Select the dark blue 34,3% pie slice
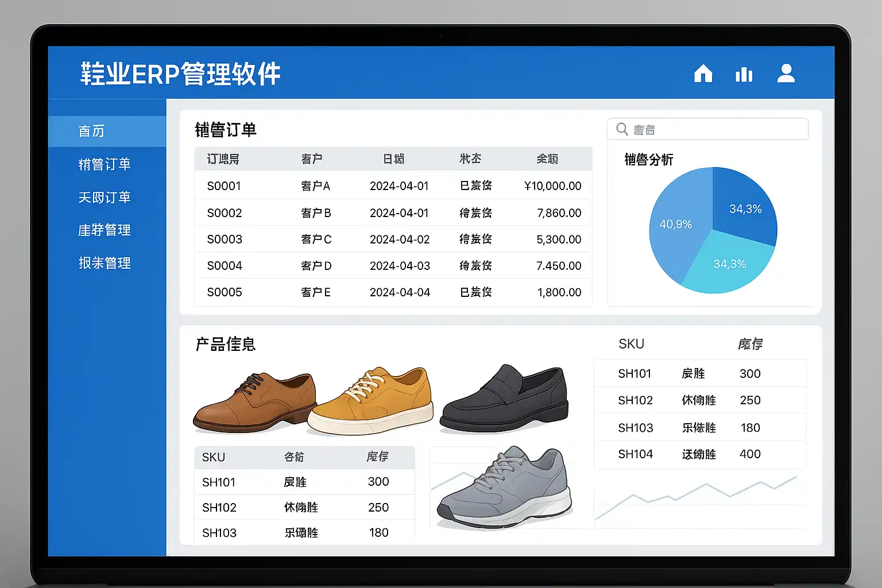Image resolution: width=882 pixels, height=588 pixels. click(745, 208)
